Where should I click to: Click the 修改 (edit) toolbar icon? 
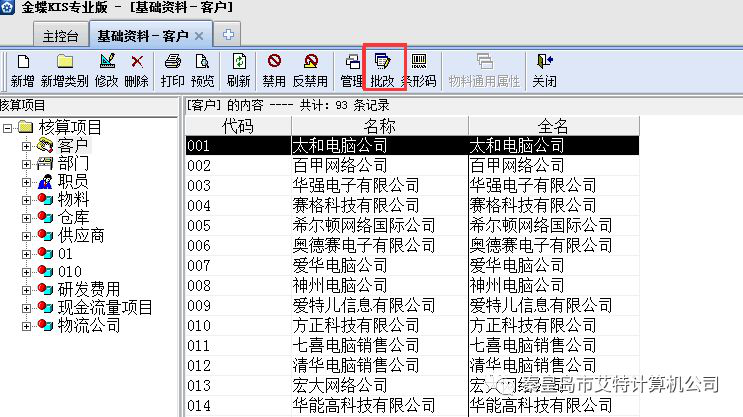107,62
